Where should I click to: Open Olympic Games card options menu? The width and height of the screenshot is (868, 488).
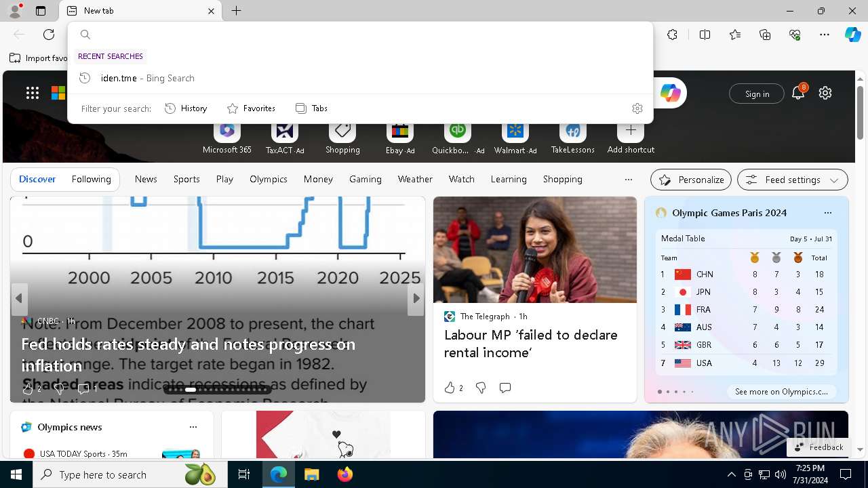[827, 213]
